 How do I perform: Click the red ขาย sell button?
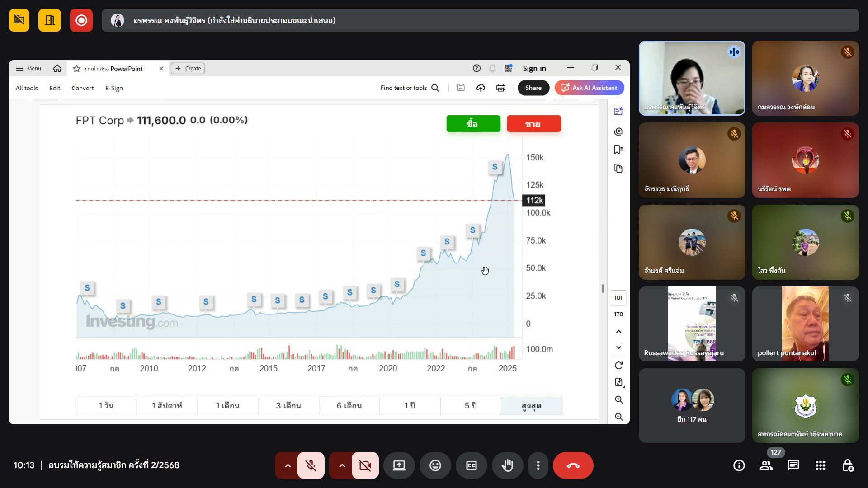pos(534,124)
